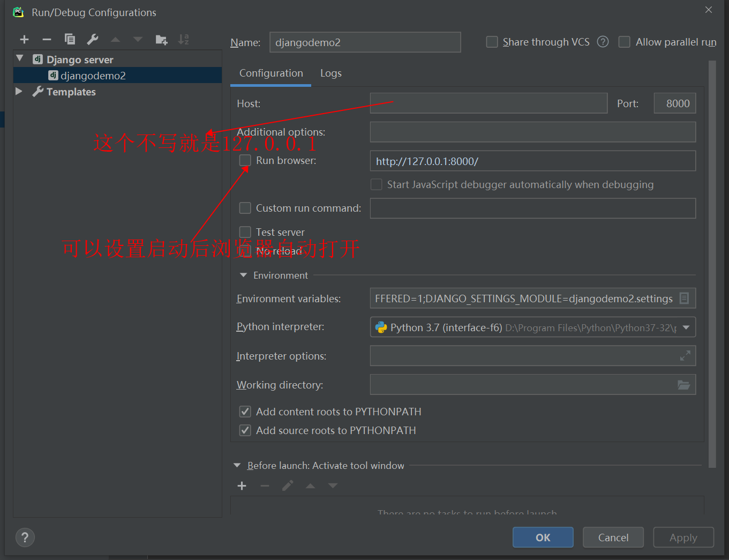Edit the before-launch task

click(288, 486)
